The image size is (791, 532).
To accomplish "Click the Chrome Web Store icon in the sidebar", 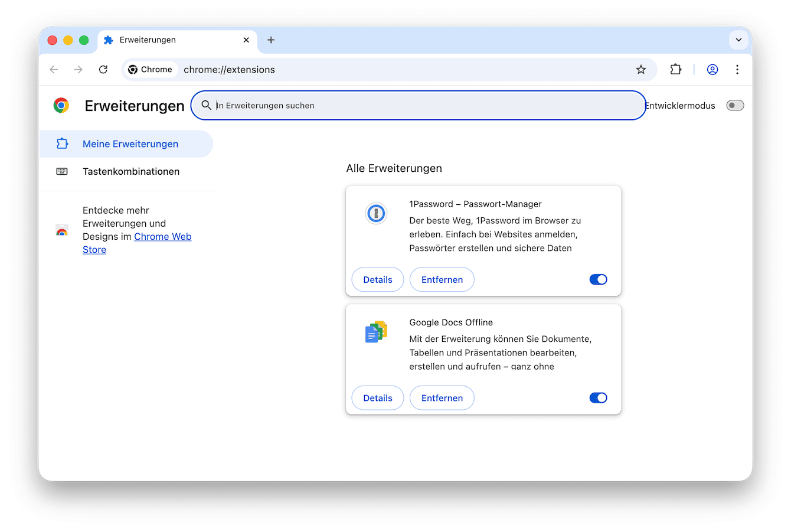I will (x=61, y=230).
